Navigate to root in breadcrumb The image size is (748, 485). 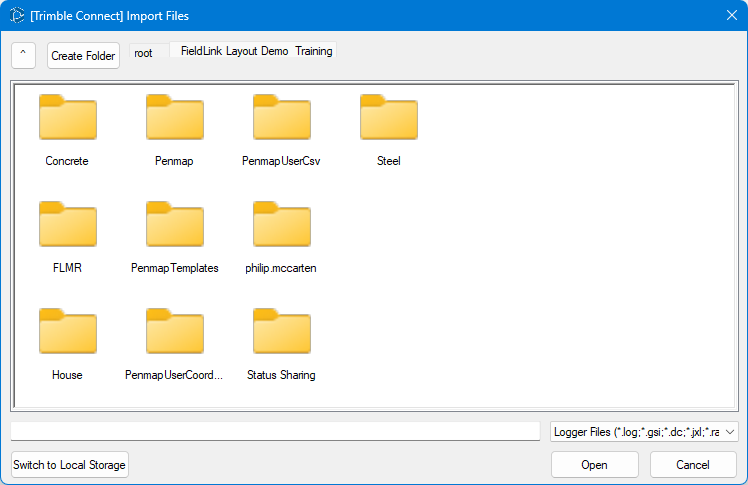click(x=144, y=53)
